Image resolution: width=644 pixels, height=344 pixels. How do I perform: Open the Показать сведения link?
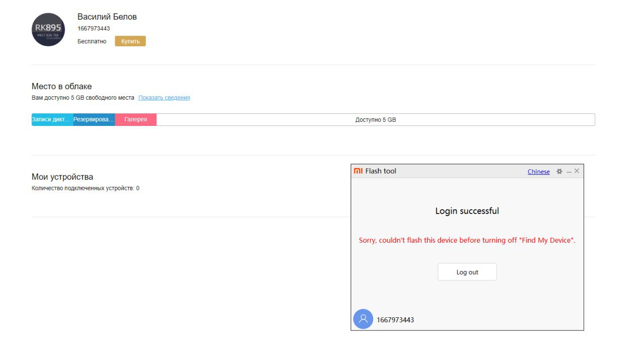[164, 98]
